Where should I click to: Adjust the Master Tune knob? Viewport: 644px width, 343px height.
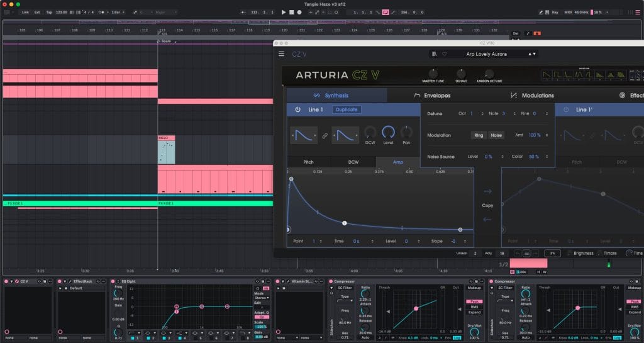pyautogui.click(x=433, y=74)
